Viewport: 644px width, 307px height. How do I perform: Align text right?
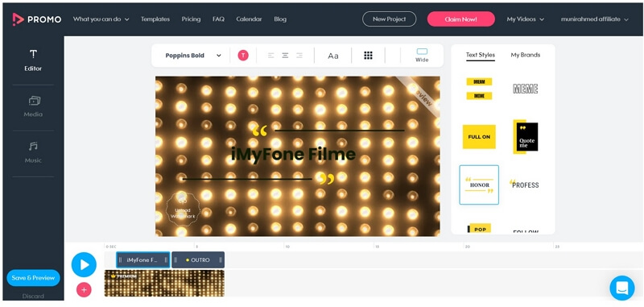pyautogui.click(x=299, y=56)
